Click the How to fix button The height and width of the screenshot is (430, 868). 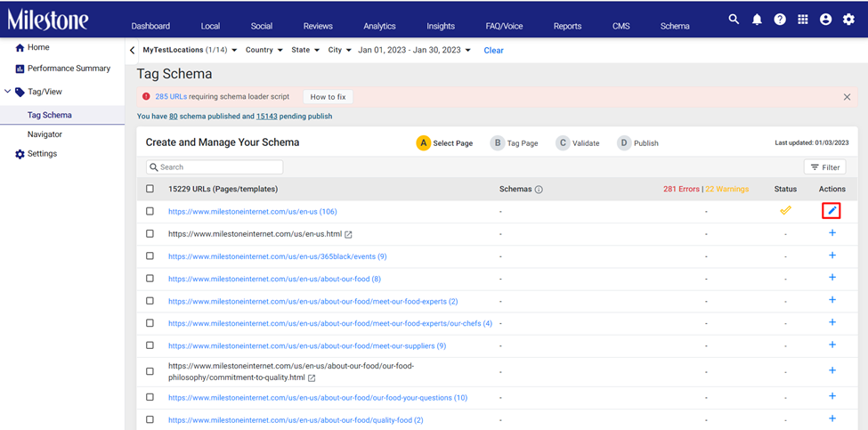tap(328, 97)
